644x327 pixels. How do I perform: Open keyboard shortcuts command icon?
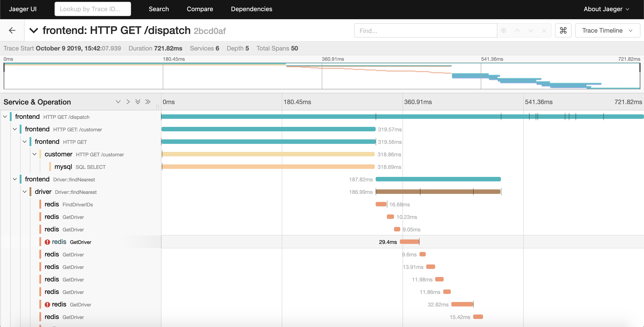(563, 30)
